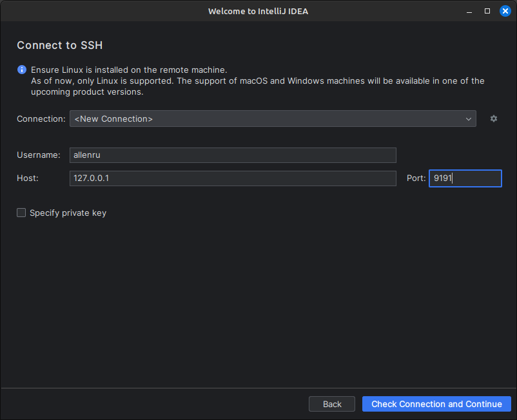Click the 'Port:' label

416,178
